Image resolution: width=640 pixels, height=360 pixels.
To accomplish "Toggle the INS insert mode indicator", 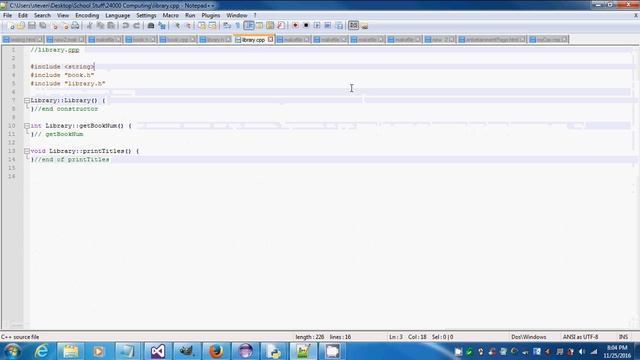I will click(x=623, y=337).
